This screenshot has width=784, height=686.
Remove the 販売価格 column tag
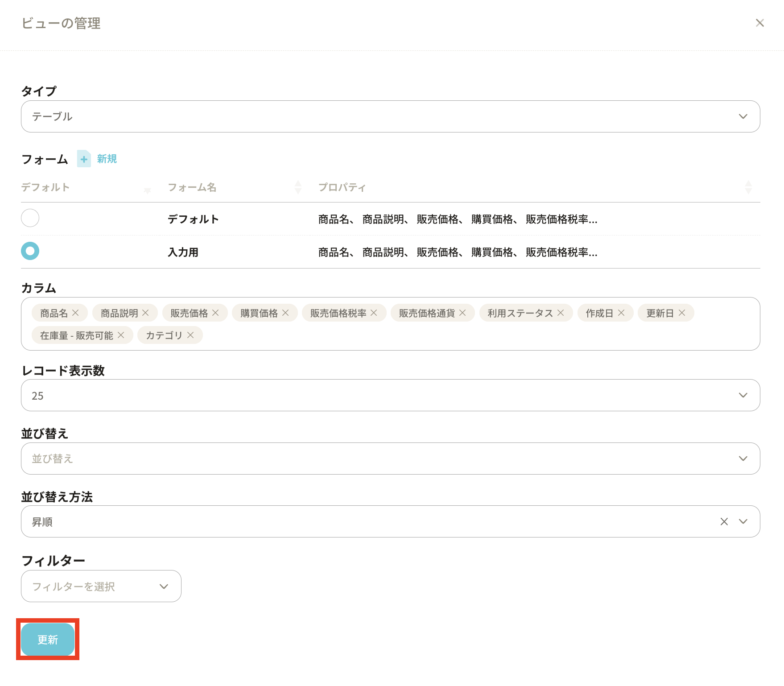coord(215,313)
